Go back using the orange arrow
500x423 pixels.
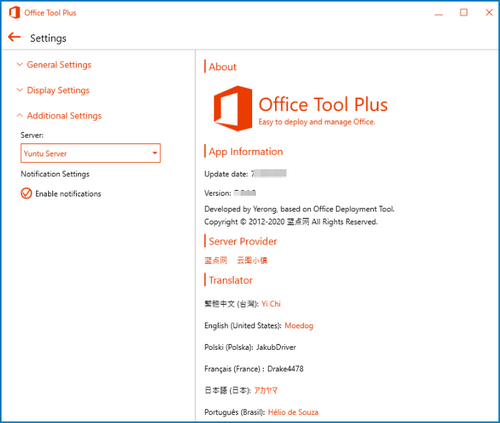(x=15, y=37)
